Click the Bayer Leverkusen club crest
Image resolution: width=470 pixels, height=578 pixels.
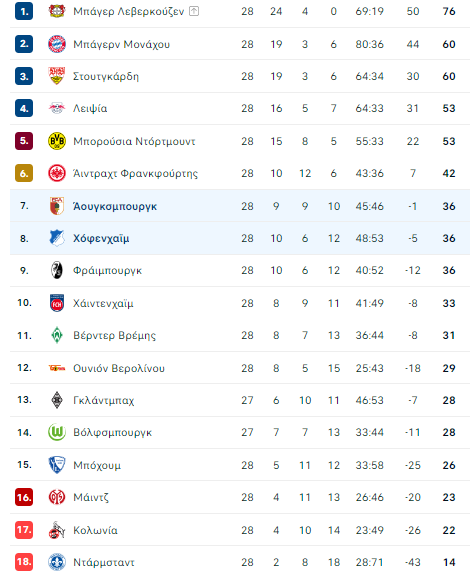[57, 11]
